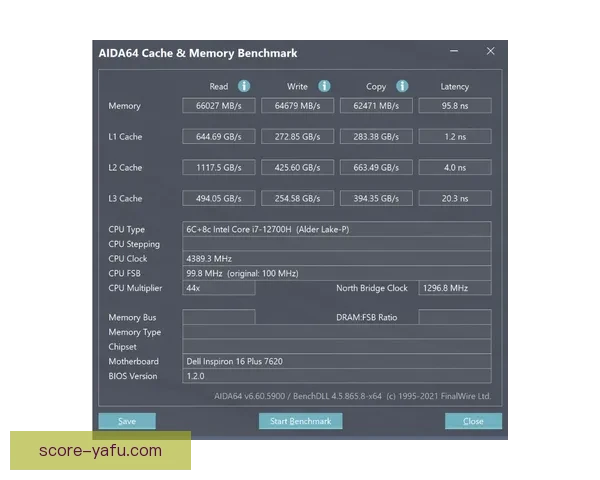This screenshot has height=480, width=600.
Task: Select the Memory Latency 95.8 ns field
Action: [x=455, y=106]
